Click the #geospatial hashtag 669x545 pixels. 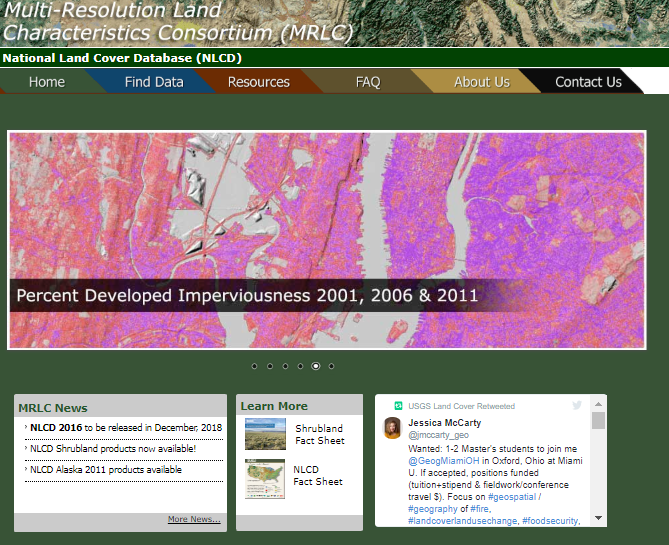[x=512, y=497]
